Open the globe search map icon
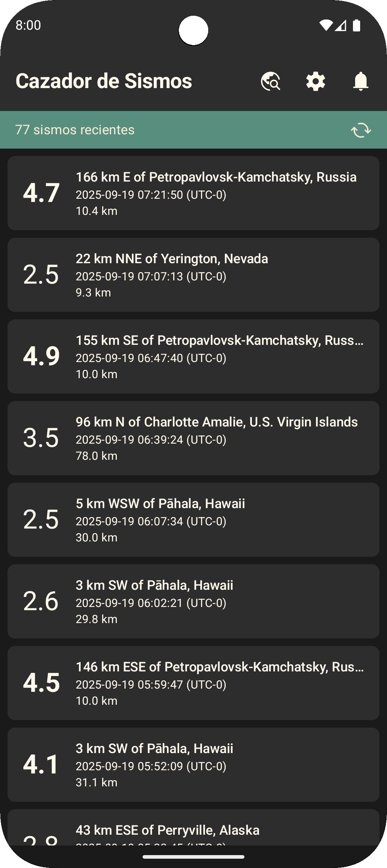387x868 pixels. (271, 81)
